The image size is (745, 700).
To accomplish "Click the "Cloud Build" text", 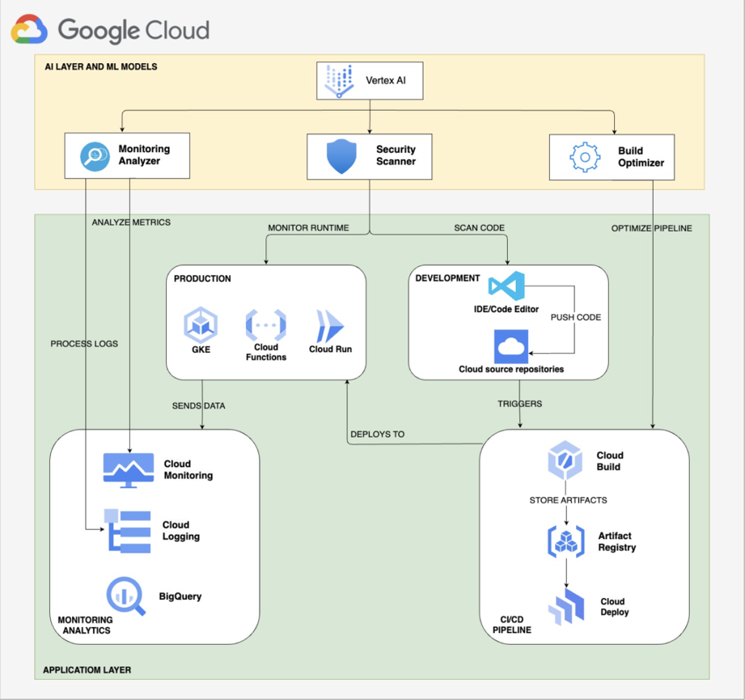I will (610, 461).
